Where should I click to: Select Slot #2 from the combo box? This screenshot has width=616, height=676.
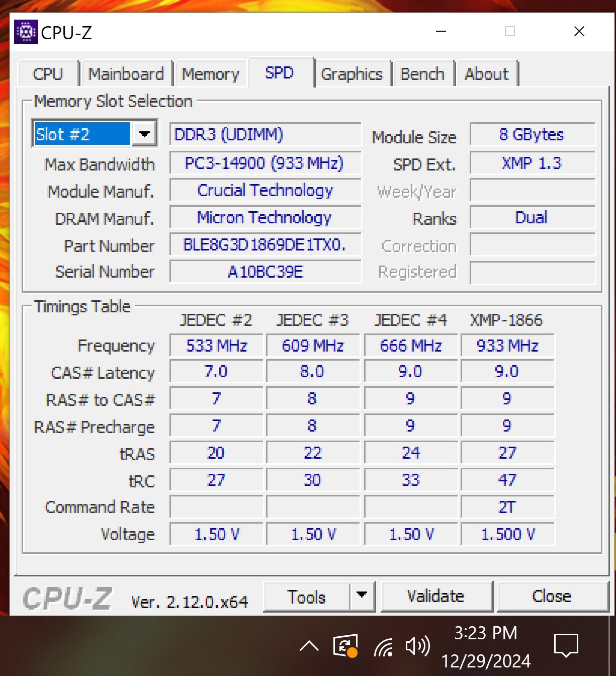pyautogui.click(x=80, y=134)
